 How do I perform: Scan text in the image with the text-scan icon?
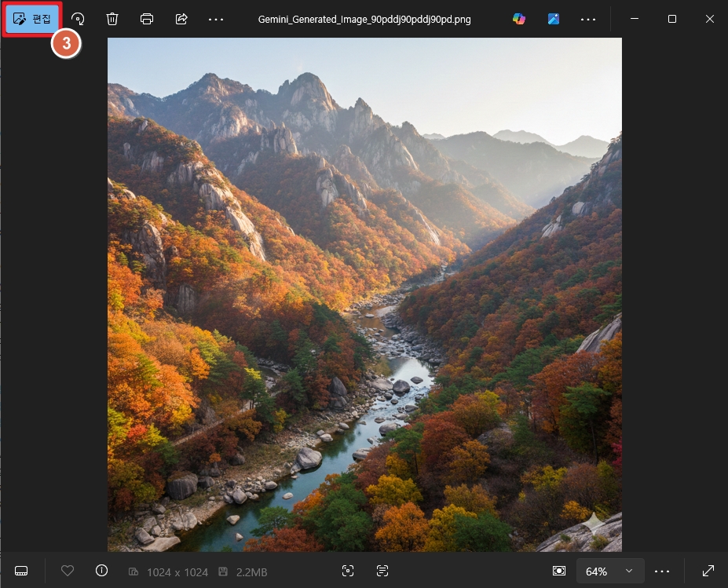point(382,572)
